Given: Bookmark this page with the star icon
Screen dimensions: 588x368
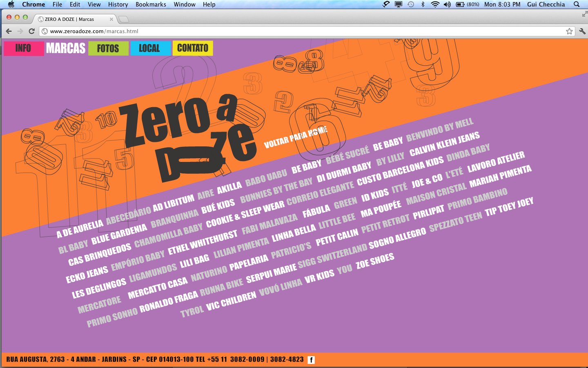Looking at the screenshot, I should [x=569, y=31].
